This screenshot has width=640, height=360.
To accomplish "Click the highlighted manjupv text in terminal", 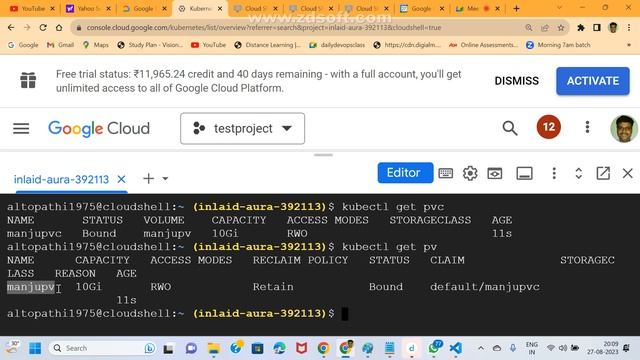I will pyautogui.click(x=31, y=287).
